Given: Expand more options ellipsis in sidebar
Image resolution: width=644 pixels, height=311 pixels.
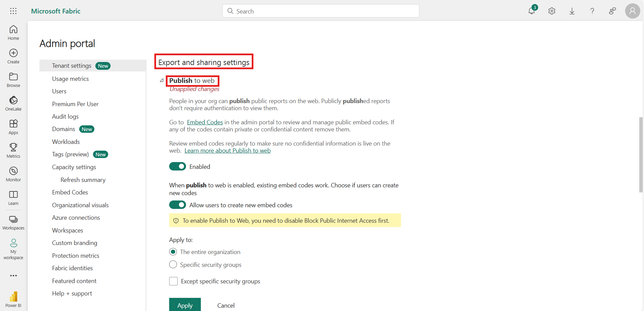Looking at the screenshot, I should [13, 276].
